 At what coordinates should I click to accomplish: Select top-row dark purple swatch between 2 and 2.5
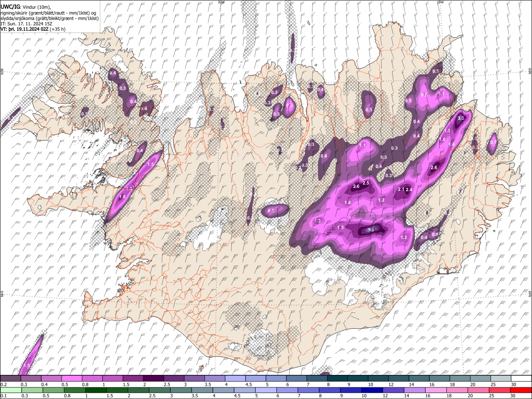pyautogui.click(x=153, y=378)
